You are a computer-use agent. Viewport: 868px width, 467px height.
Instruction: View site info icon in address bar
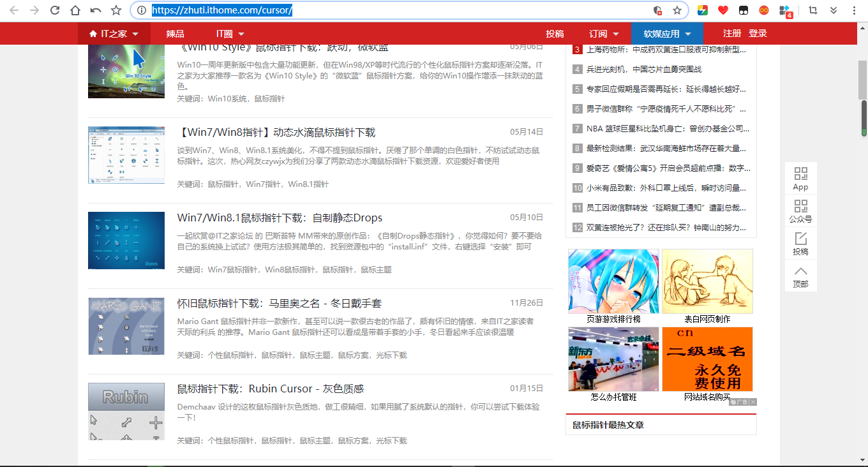[x=142, y=10]
